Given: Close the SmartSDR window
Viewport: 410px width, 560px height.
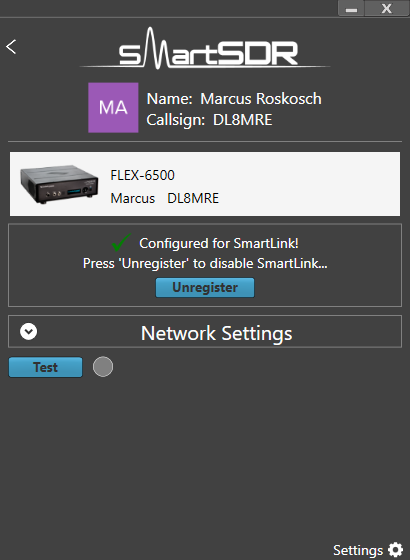Looking at the screenshot, I should pos(386,8).
